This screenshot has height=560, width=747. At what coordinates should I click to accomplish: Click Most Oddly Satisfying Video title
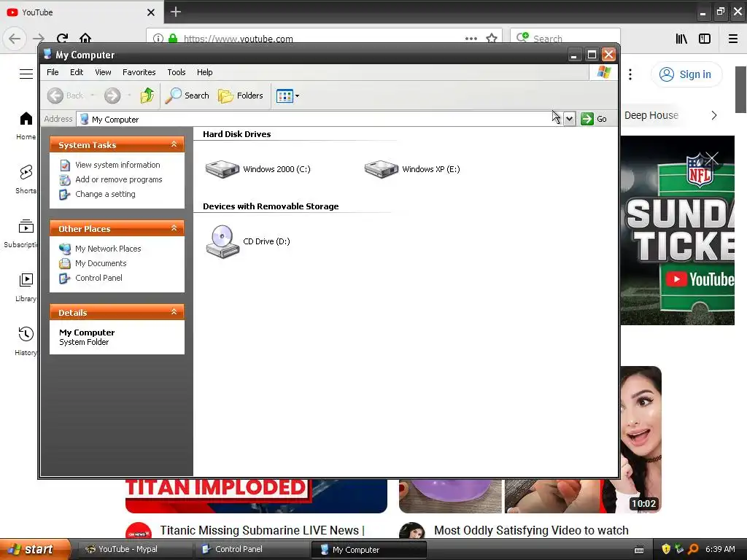531,530
